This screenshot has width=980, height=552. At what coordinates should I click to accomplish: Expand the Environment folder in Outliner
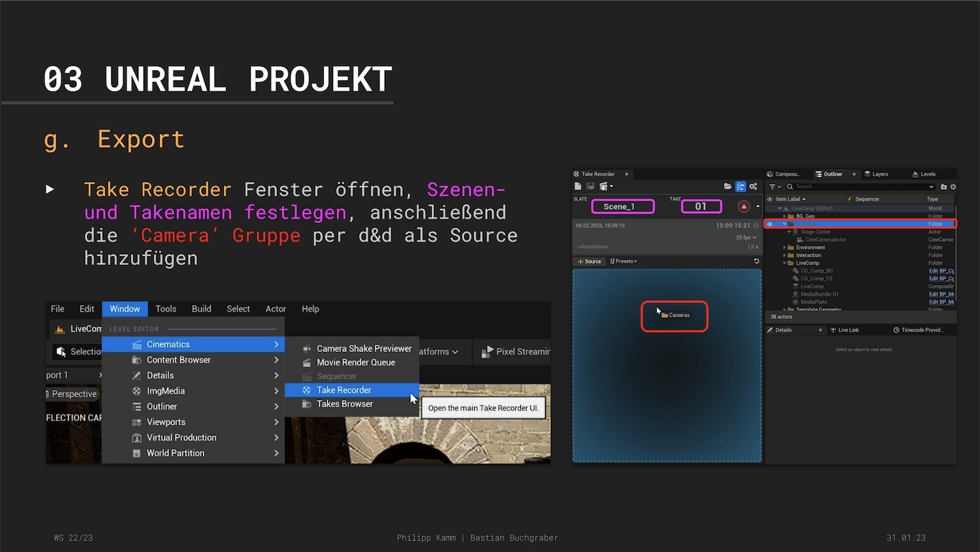pos(785,248)
